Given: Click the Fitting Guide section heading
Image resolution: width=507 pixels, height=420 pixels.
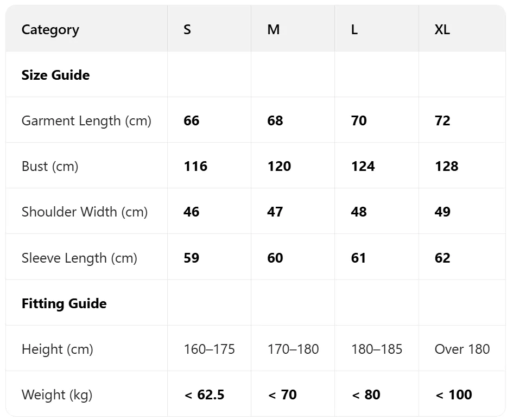Looking at the screenshot, I should pos(64,303).
